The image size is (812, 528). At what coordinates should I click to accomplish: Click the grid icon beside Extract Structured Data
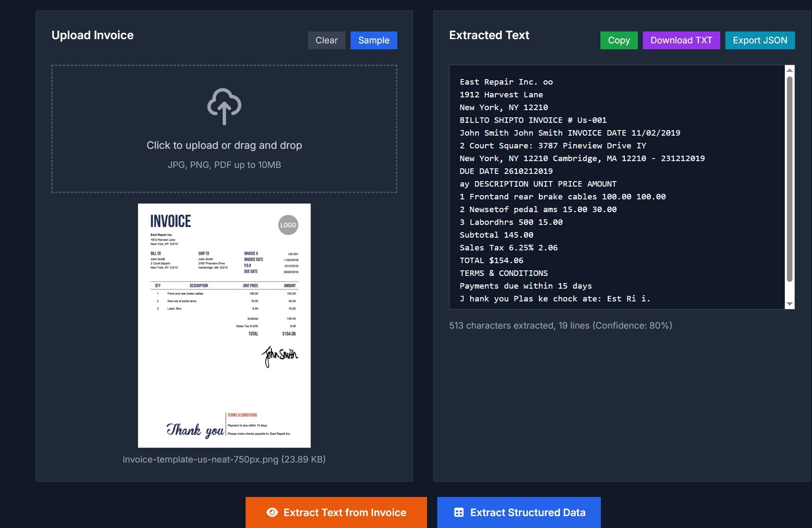[459, 512]
